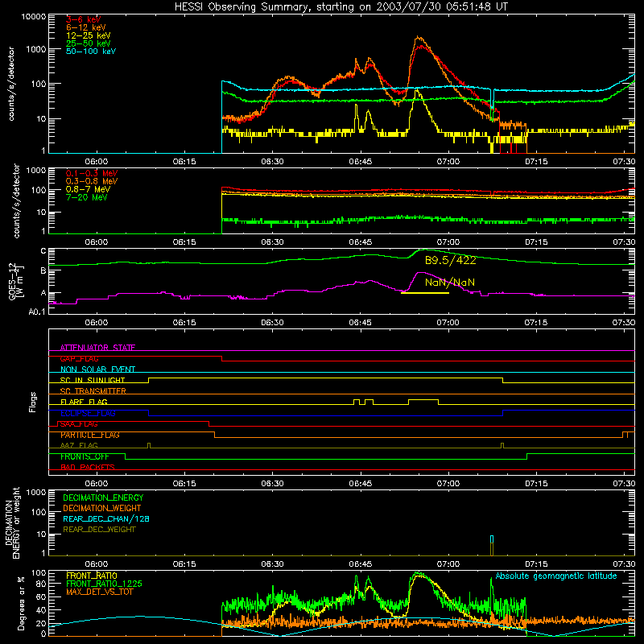Click the SC_TRANSMITTER flag label
Viewport: 644px width, 644px height.
click(93, 391)
